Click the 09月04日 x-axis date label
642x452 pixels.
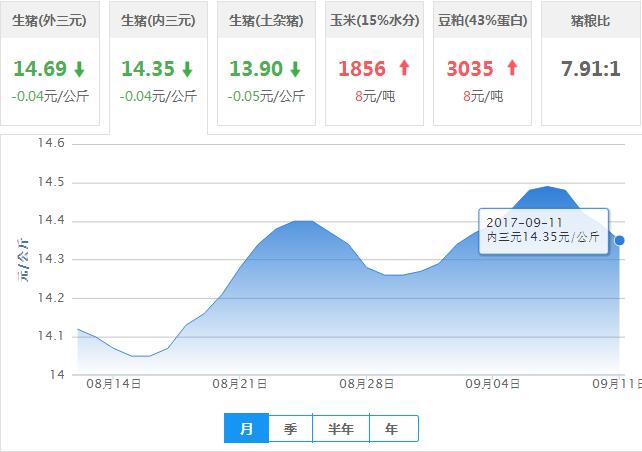tap(493, 383)
